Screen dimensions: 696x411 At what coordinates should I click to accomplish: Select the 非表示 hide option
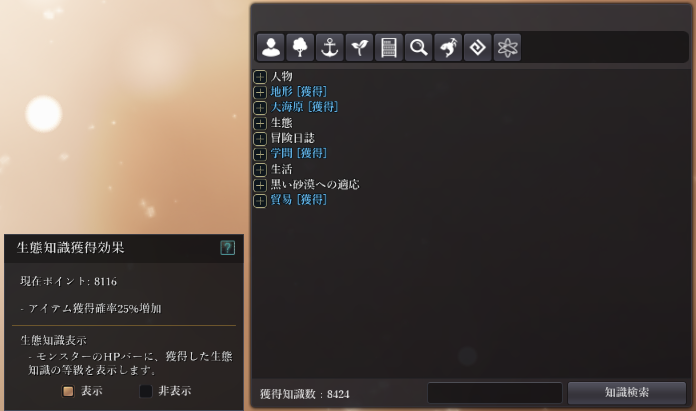(x=146, y=391)
